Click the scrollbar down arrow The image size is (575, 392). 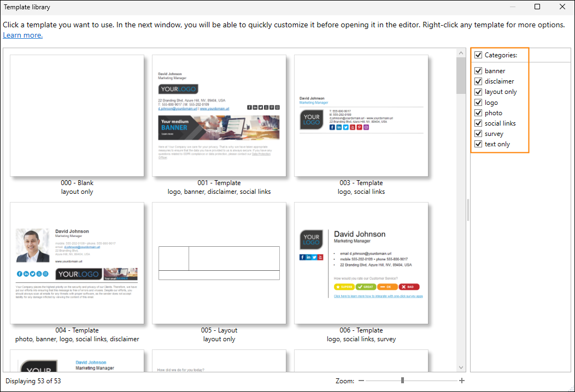pyautogui.click(x=461, y=367)
